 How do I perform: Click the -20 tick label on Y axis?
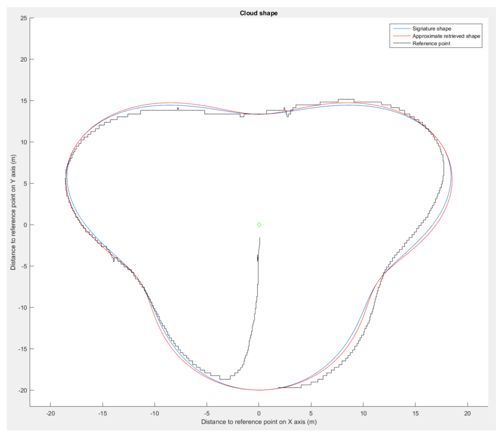tap(23, 390)
